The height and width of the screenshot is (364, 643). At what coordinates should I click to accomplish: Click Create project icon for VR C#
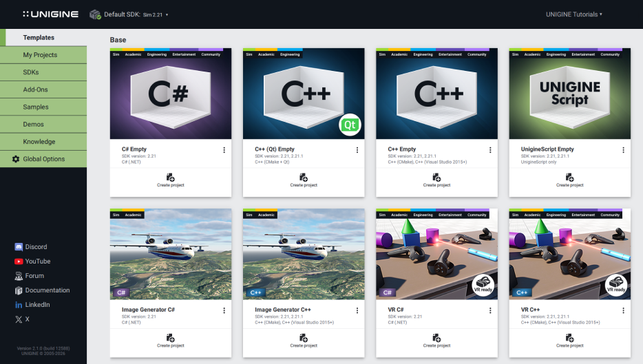click(436, 338)
